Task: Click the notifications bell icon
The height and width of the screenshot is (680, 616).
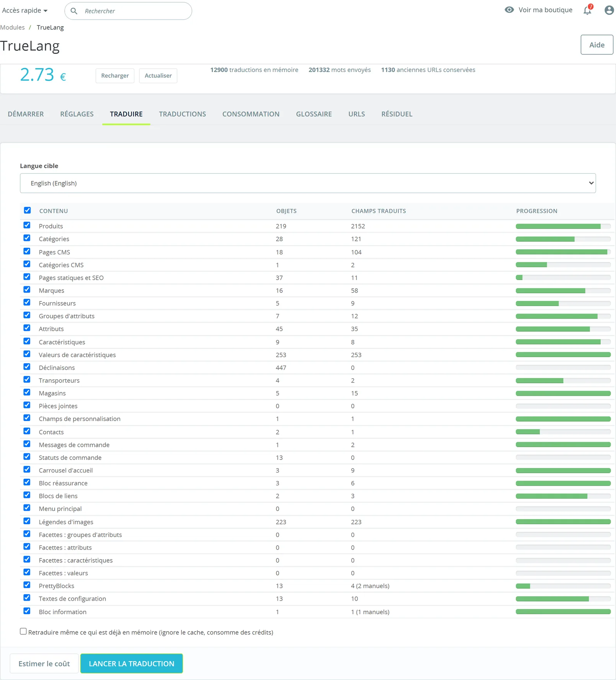Action: pos(588,10)
